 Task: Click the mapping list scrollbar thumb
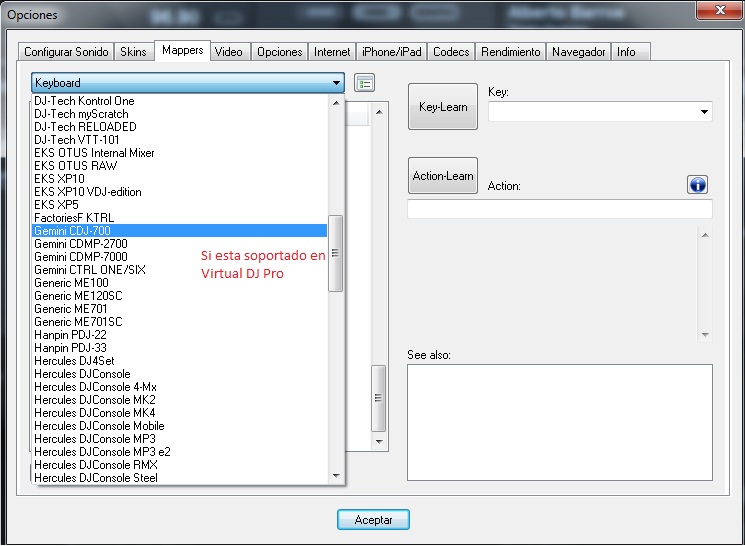[378, 398]
